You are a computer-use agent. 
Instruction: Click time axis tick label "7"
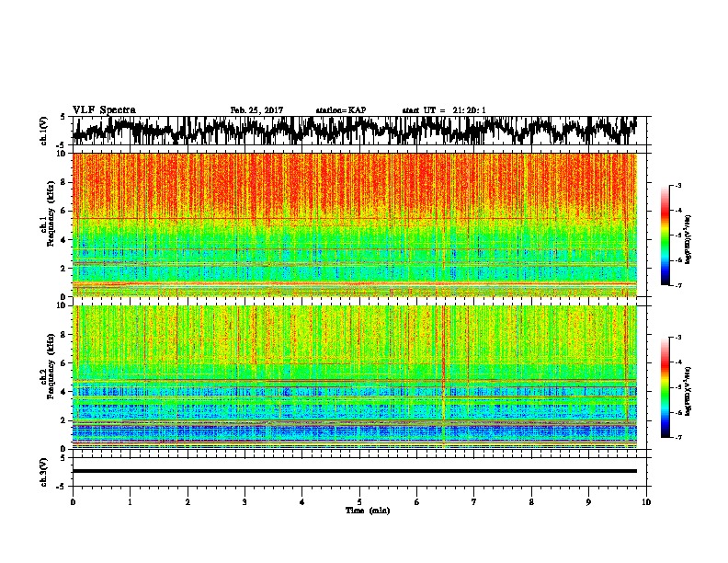point(474,502)
